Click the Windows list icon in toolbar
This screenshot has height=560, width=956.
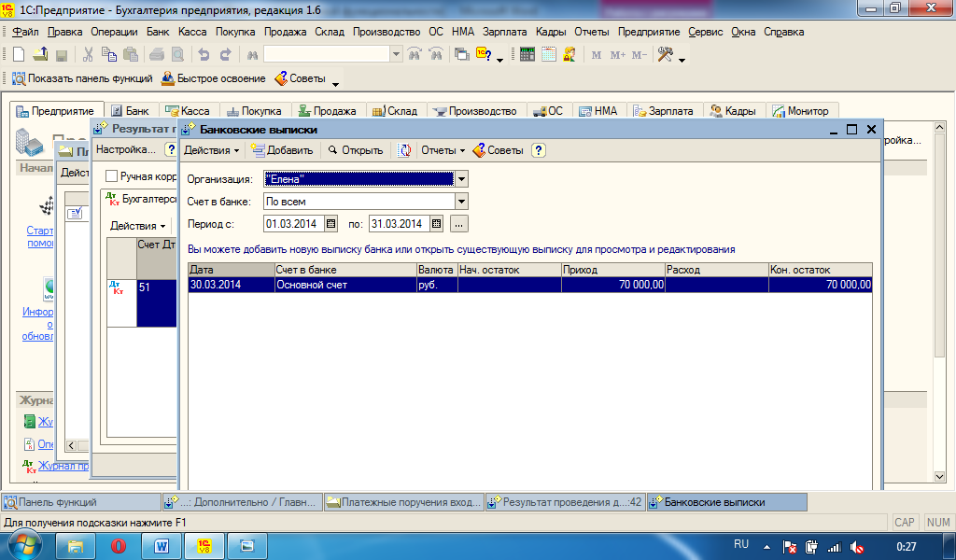462,55
